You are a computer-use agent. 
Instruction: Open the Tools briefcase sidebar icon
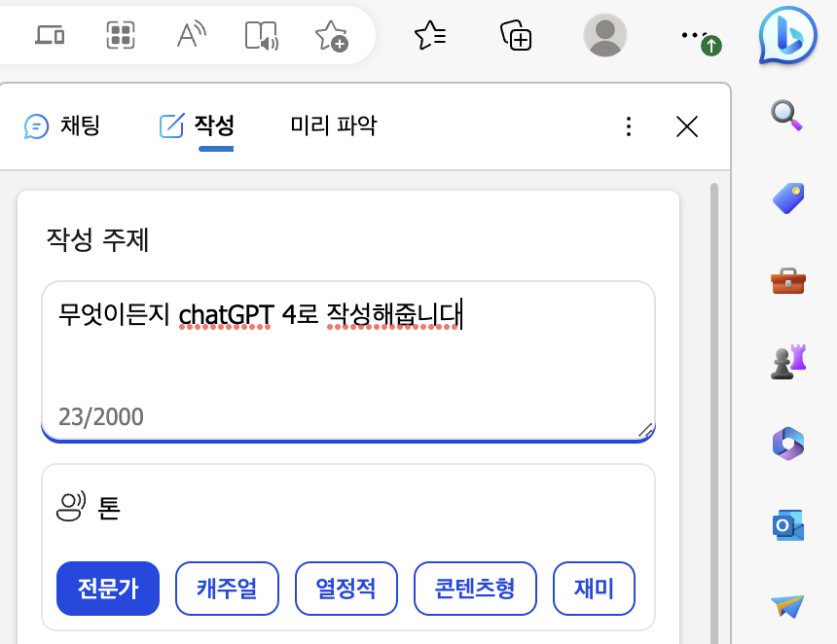point(788,281)
